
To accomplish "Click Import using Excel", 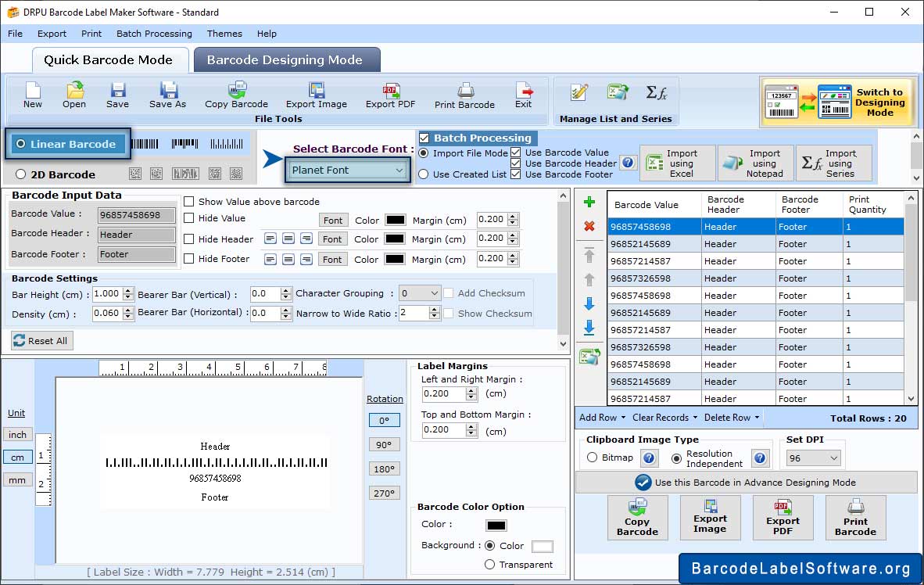I will point(678,163).
